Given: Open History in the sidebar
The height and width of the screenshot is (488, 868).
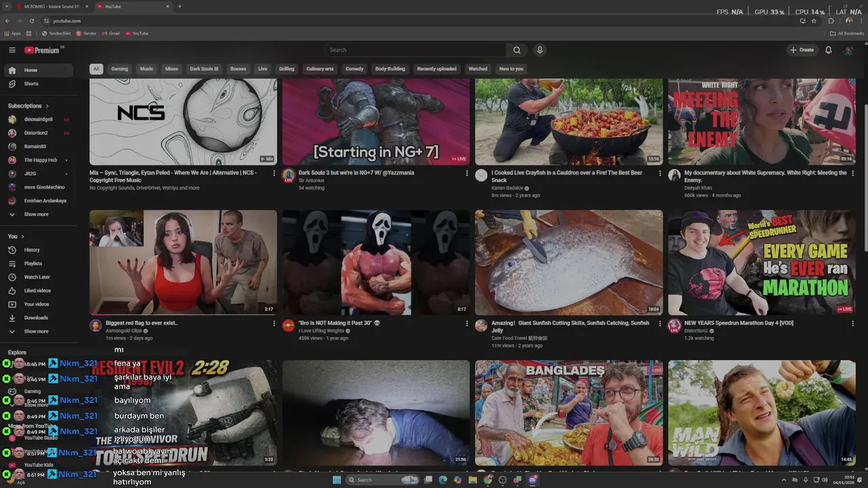Looking at the screenshot, I should pos(39,250).
